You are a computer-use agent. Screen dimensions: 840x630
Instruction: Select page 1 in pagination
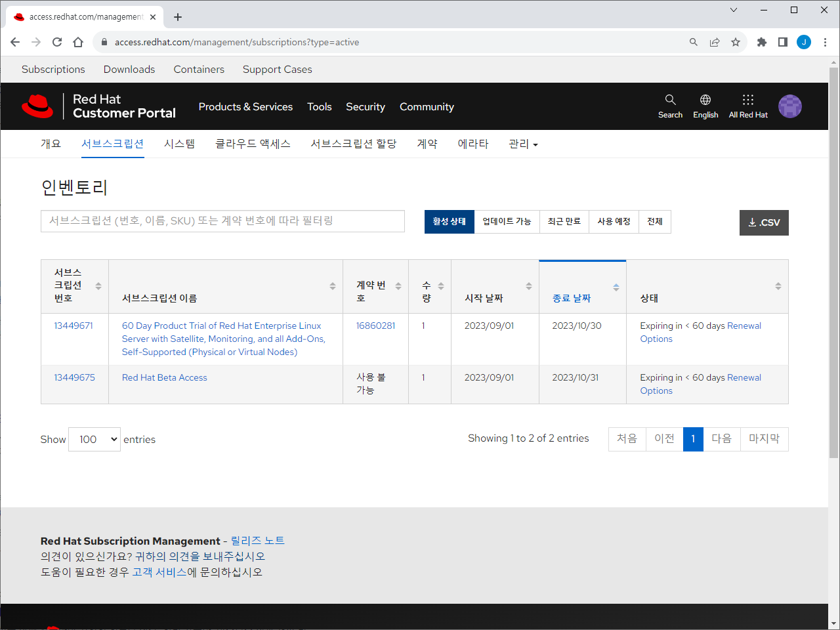pyautogui.click(x=693, y=439)
